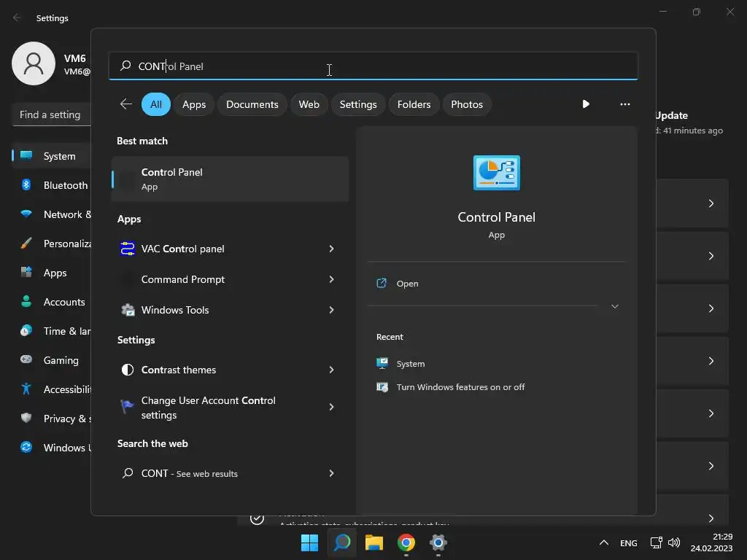Select Command Prompt app result

click(230, 279)
